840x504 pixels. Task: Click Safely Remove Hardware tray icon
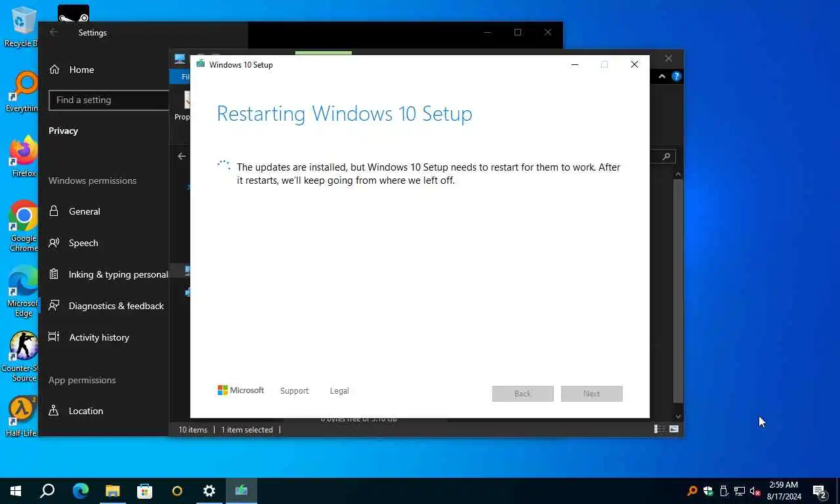(x=724, y=491)
